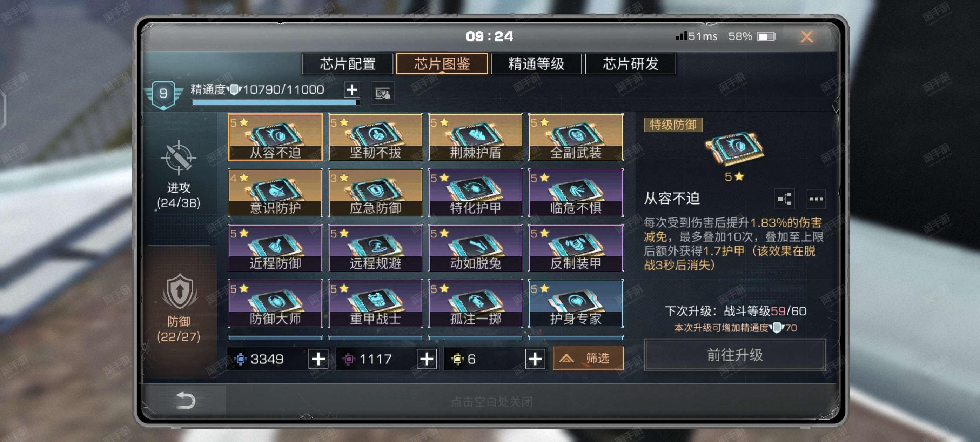Click the mastery progress bar
The width and height of the screenshot is (980, 442).
coord(275,102)
